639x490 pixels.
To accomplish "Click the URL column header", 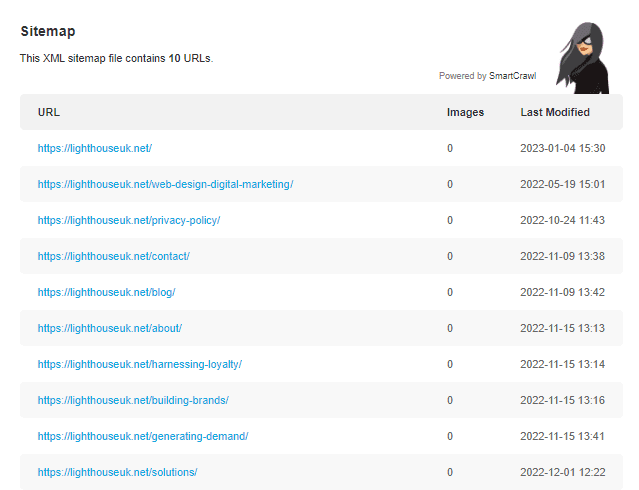I will point(49,113).
